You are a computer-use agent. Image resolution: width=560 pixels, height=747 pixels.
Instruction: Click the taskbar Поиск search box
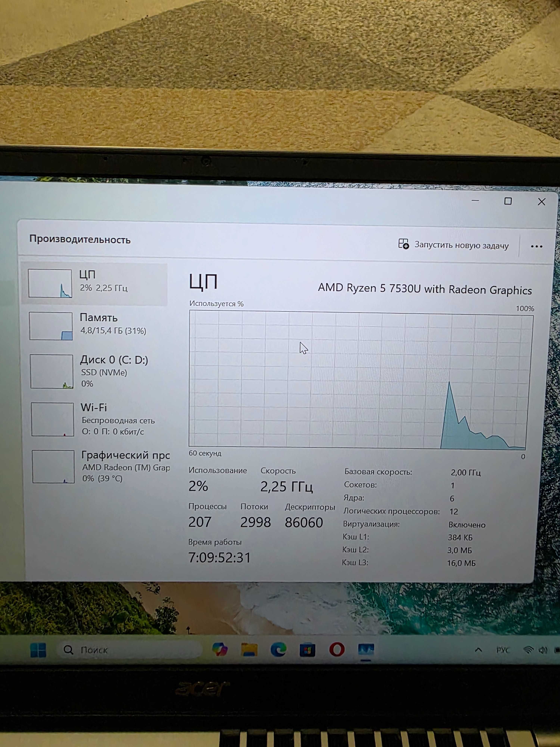(x=130, y=650)
